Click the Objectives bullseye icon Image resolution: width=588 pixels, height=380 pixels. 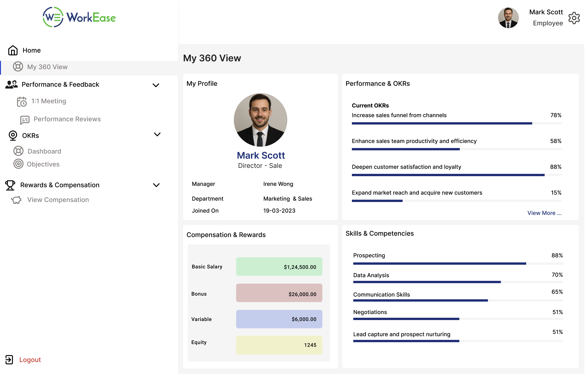click(18, 164)
